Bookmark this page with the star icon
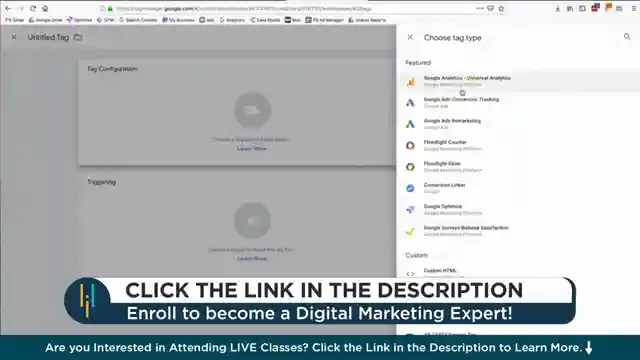Viewport: 640px width, 360px height. point(501,8)
